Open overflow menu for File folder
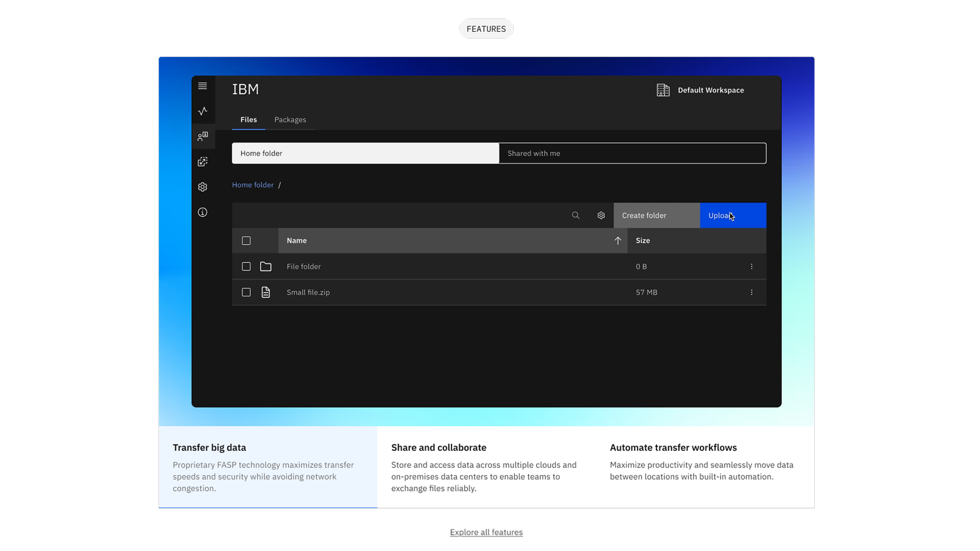980x551 pixels. point(751,266)
